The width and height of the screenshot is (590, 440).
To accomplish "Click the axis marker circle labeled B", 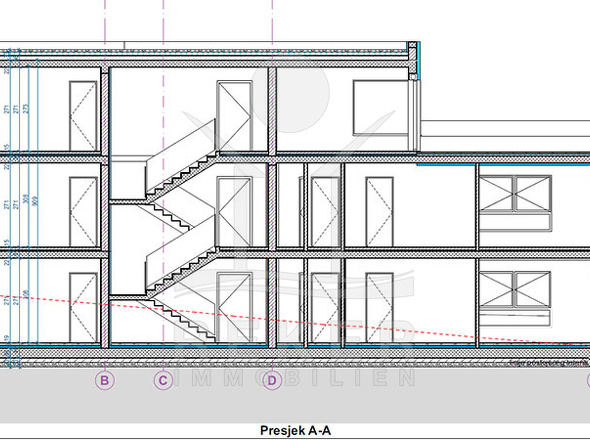I will pyautogui.click(x=105, y=380).
